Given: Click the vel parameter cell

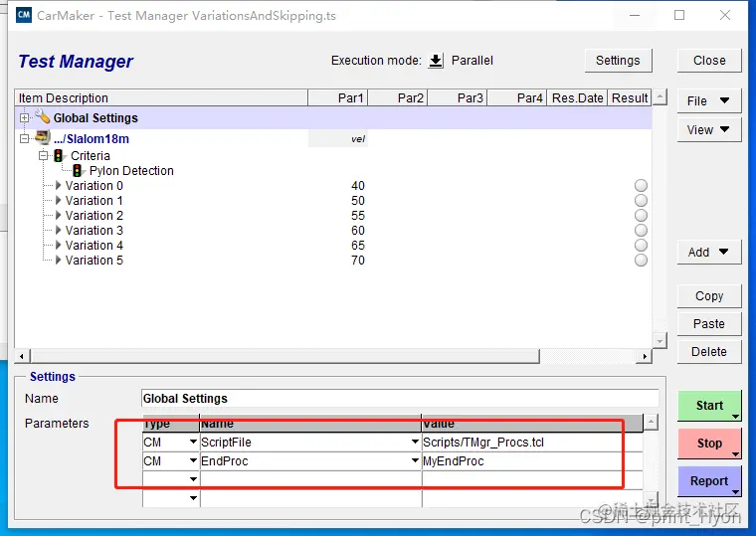Looking at the screenshot, I should pyautogui.click(x=338, y=139).
